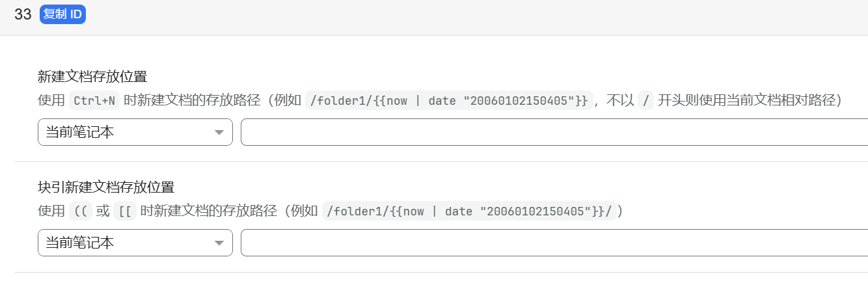The image size is (868, 285).
Task: Click the /folder1 example path ending in slash
Action: click(x=469, y=211)
